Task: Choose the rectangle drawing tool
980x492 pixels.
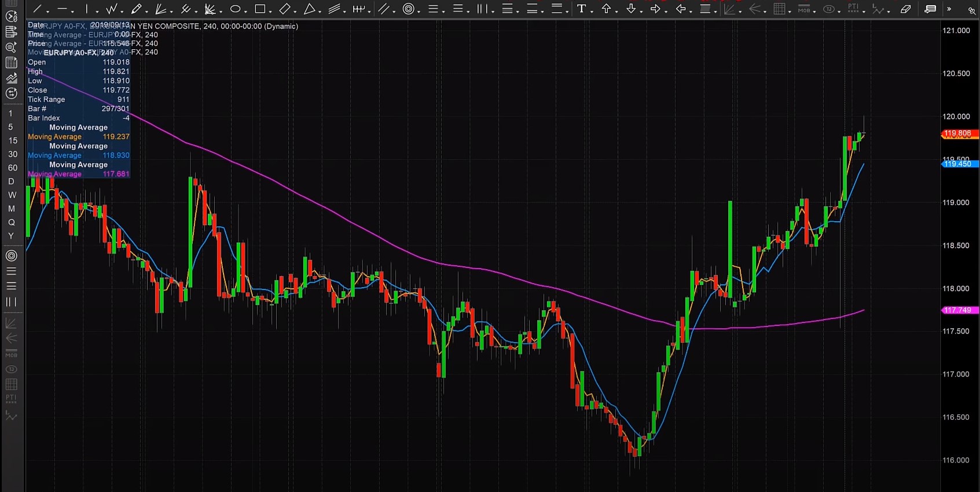Action: click(x=260, y=9)
